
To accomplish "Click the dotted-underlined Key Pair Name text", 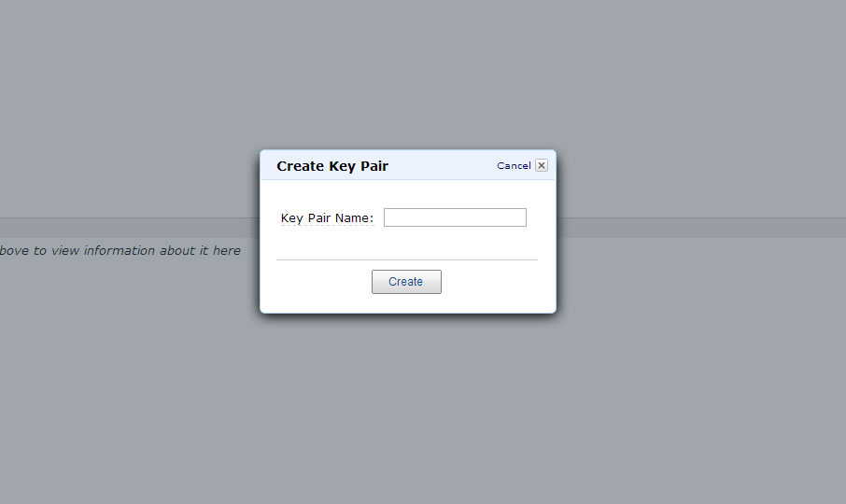I will (327, 218).
